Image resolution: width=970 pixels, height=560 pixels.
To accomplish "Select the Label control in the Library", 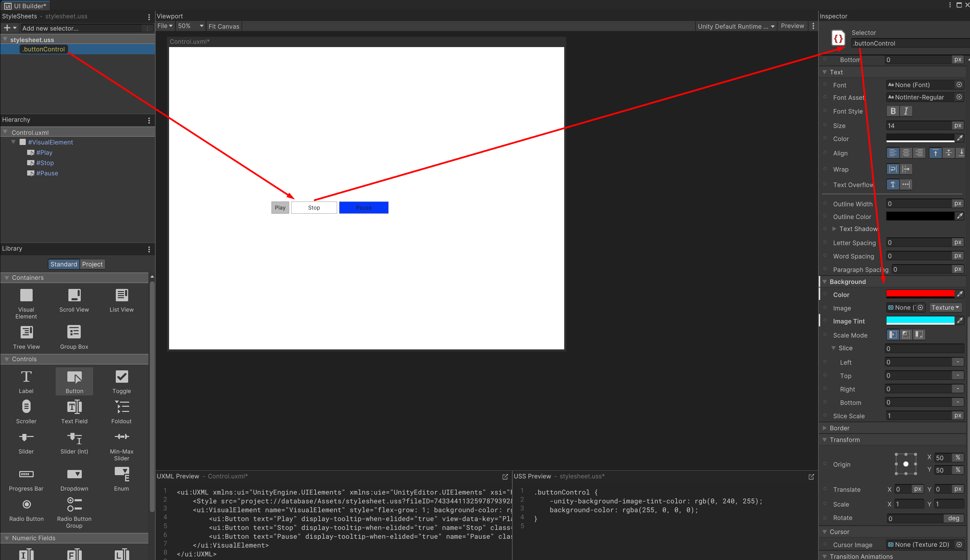I will click(26, 381).
